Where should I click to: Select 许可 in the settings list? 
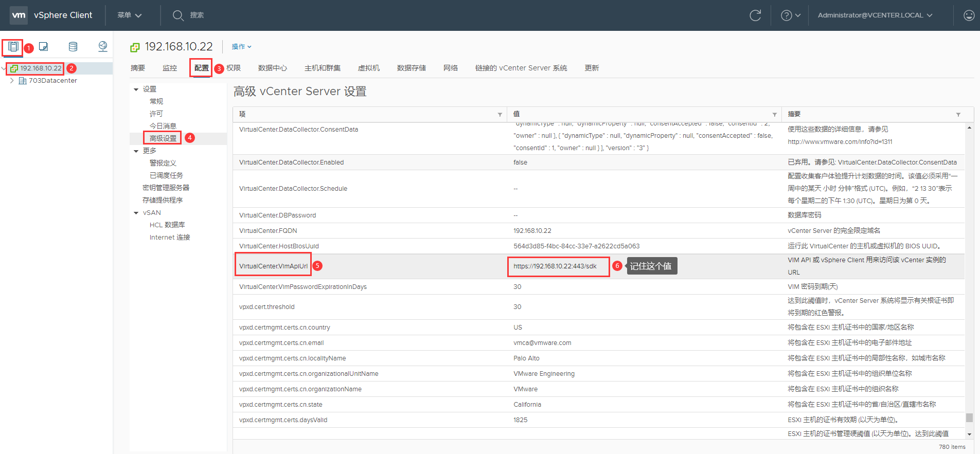[156, 114]
